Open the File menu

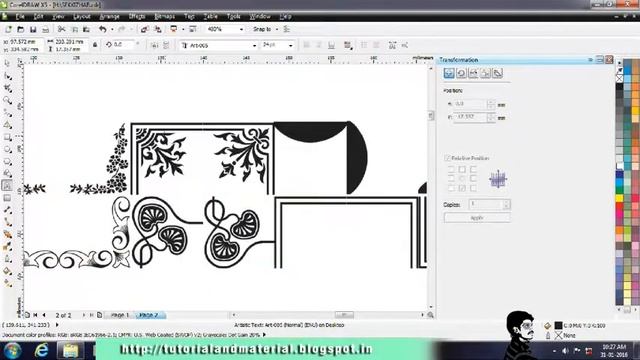click(x=20, y=16)
